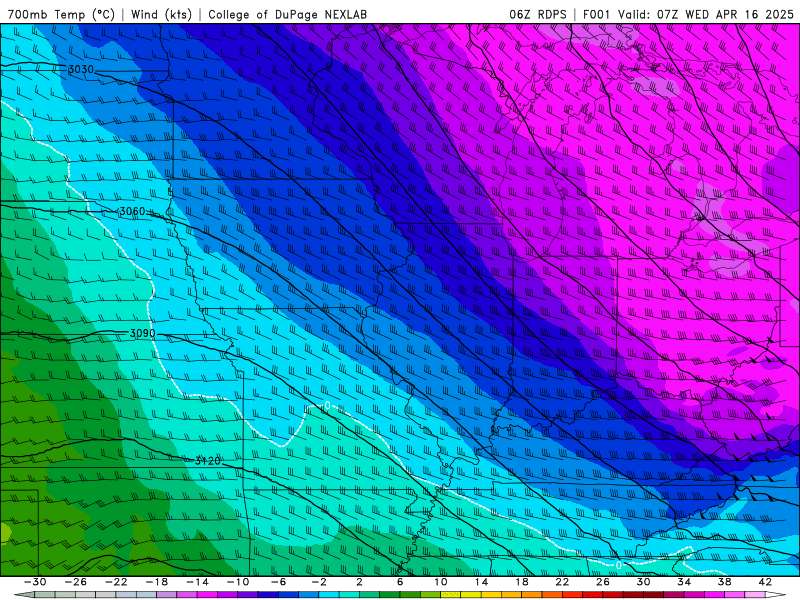The width and height of the screenshot is (800, 600).
Task: Click the '700mb Temp (°C)' title text
Action: pyautogui.click(x=60, y=15)
